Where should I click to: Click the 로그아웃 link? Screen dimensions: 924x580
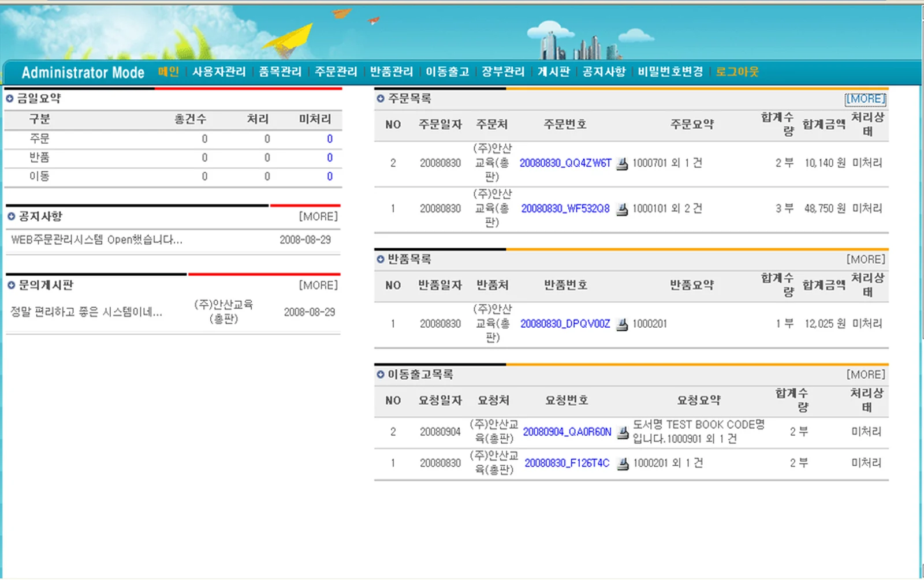(737, 72)
